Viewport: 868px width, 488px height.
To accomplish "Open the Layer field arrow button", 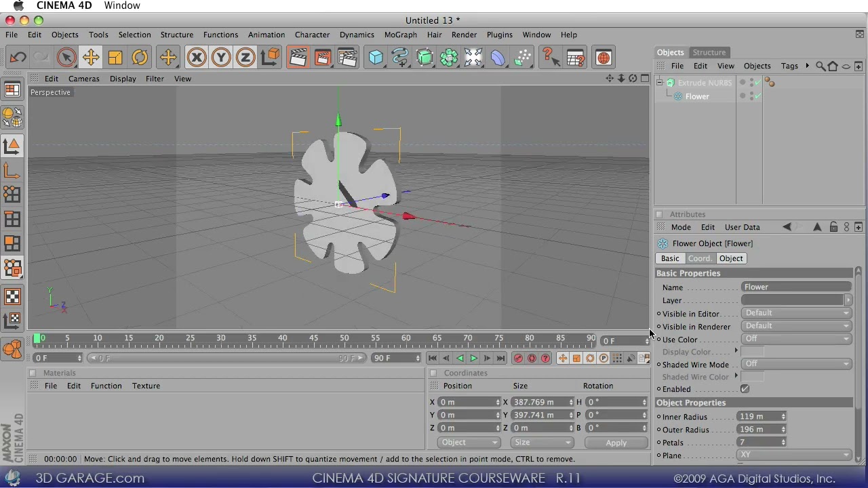I will [x=848, y=300].
